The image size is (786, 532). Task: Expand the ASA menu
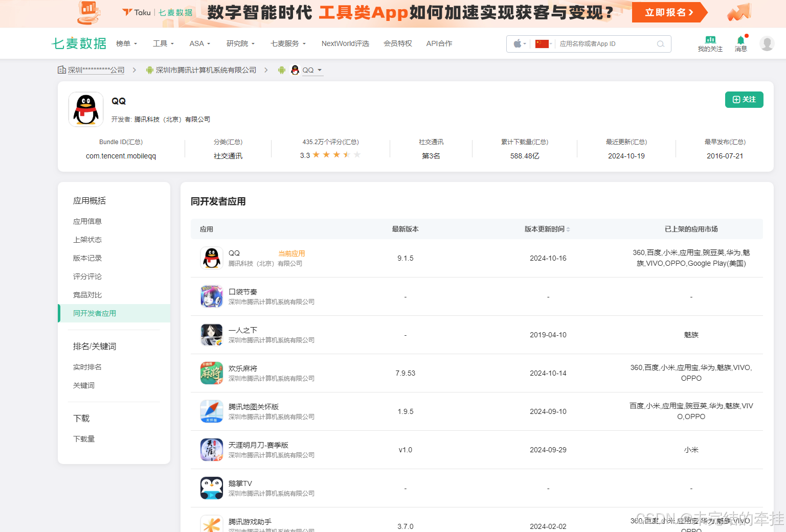click(x=200, y=43)
